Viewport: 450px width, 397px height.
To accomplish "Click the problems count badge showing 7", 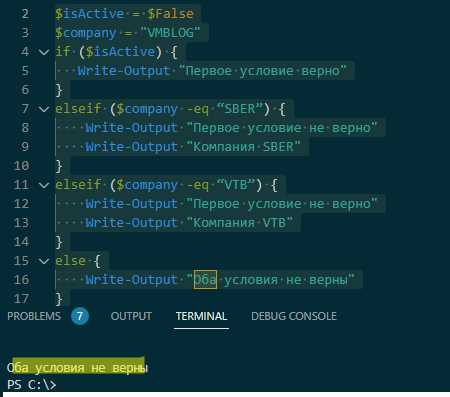I will (x=80, y=316).
